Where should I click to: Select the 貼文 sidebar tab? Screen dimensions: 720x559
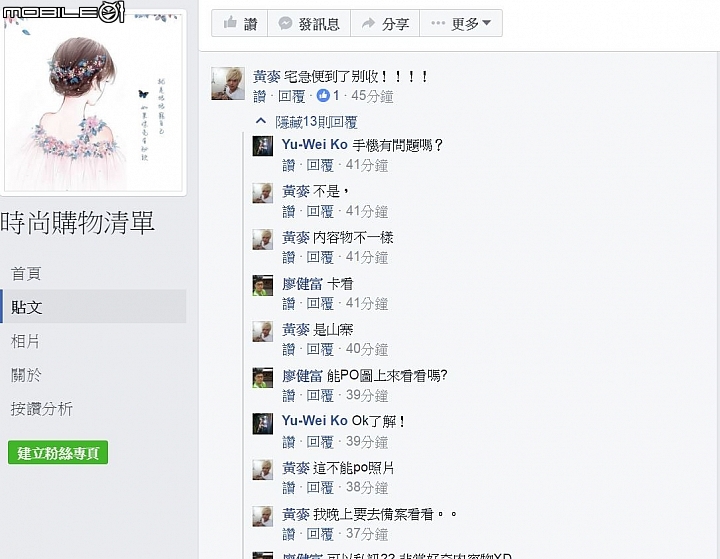93,306
